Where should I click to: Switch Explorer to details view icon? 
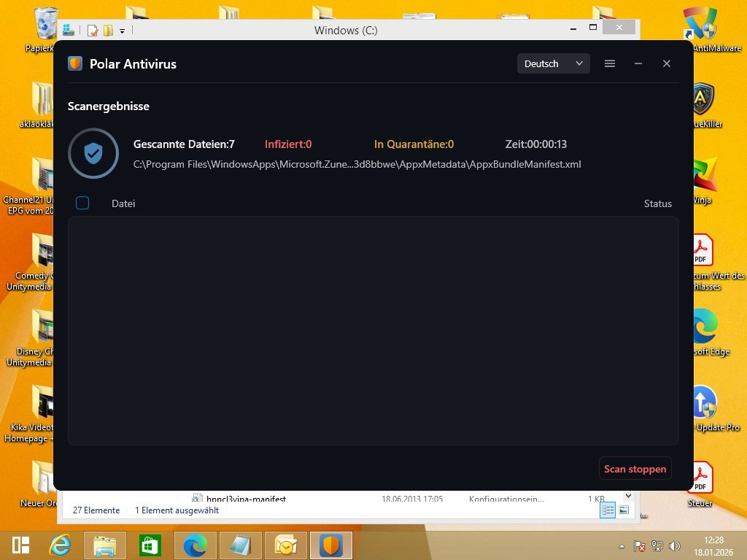[x=608, y=510]
